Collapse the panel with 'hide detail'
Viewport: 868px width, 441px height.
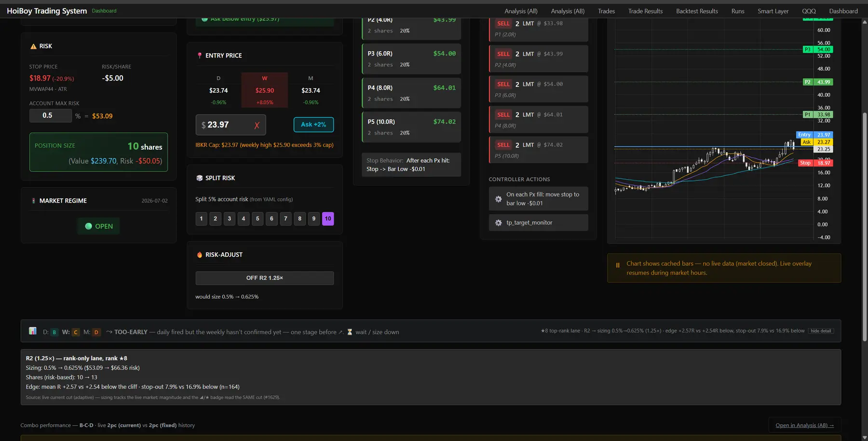coord(821,331)
